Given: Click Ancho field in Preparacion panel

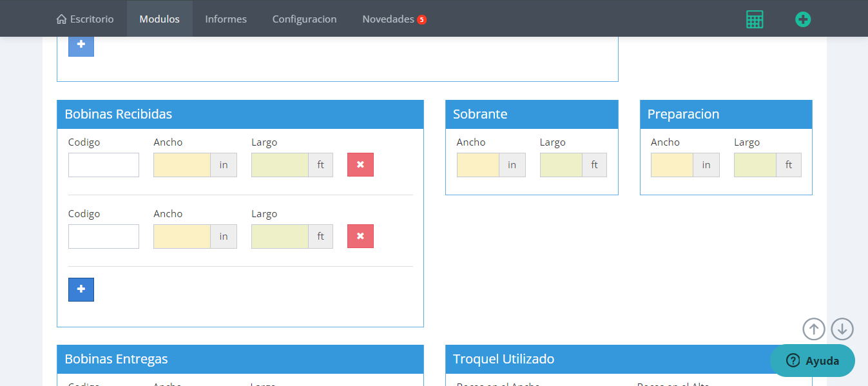Looking at the screenshot, I should point(671,165).
